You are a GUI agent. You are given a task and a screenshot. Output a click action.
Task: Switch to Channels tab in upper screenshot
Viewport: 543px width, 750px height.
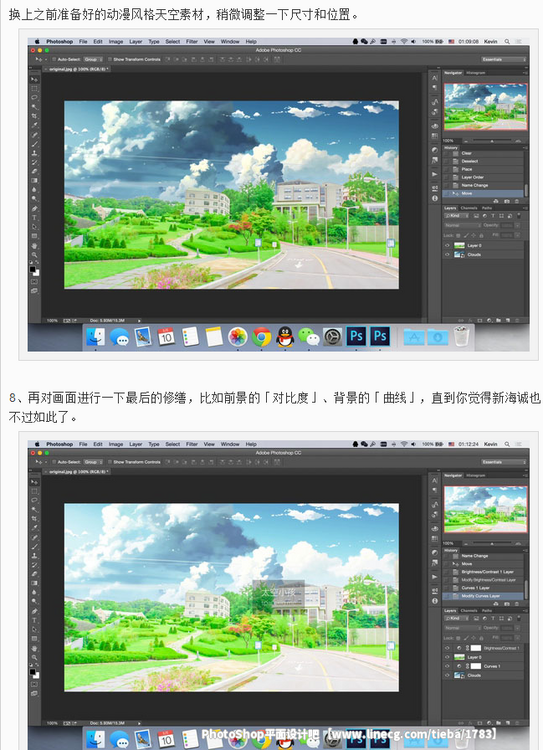[469, 208]
